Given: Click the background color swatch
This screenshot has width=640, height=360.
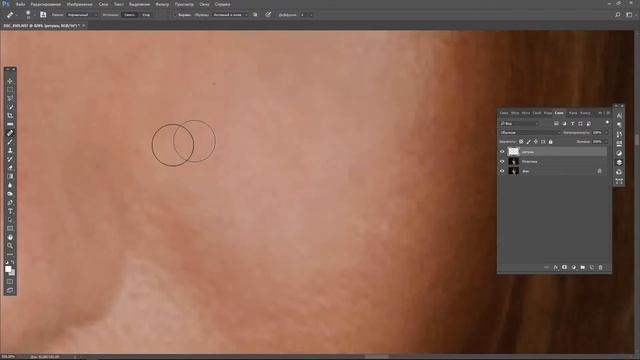Looking at the screenshot, I should (x=13, y=273).
